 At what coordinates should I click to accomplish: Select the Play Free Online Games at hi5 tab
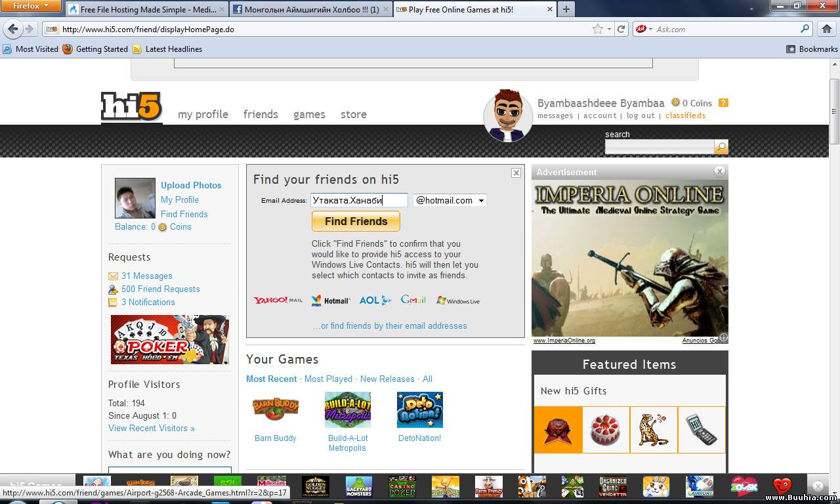474,9
